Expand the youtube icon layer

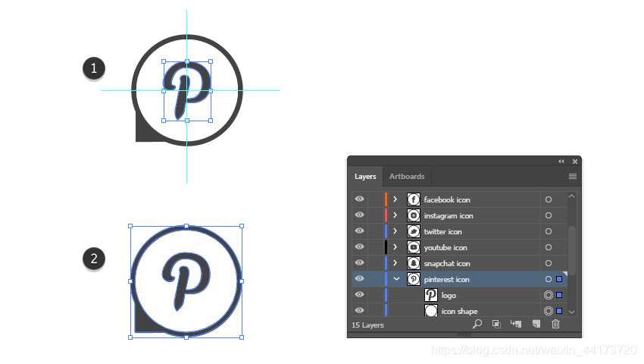click(x=395, y=247)
